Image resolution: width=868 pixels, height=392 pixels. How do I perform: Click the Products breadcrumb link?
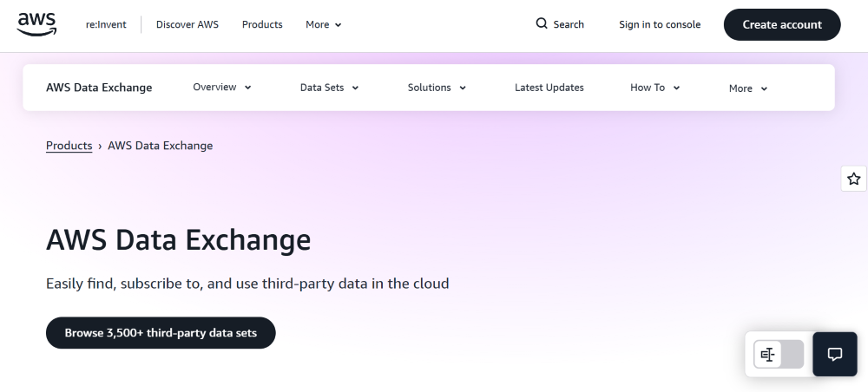click(x=69, y=146)
